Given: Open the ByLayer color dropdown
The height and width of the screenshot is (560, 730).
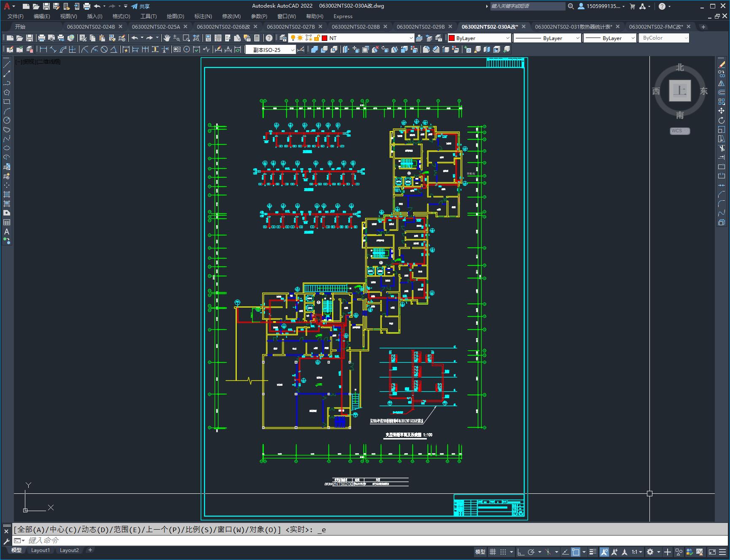Looking at the screenshot, I should click(479, 38).
